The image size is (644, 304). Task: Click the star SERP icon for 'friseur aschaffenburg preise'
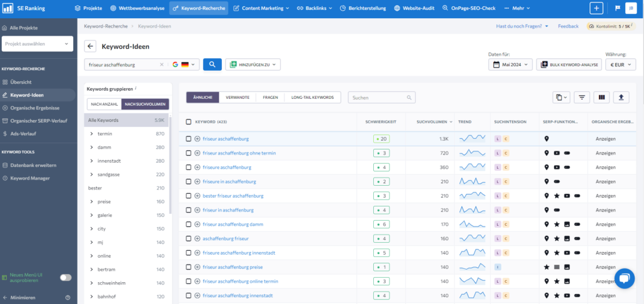(x=546, y=267)
